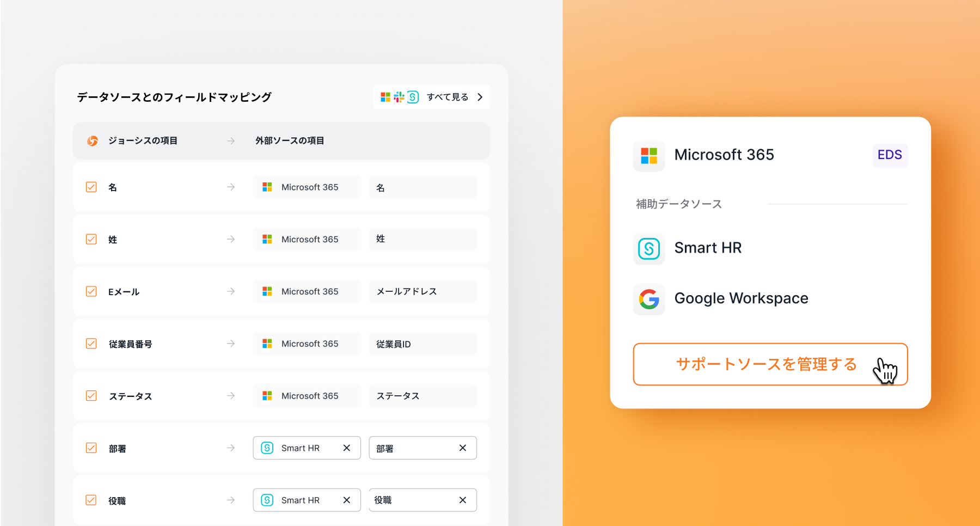Click the Microsoft logo in the header
The image size is (980, 526).
[385, 97]
